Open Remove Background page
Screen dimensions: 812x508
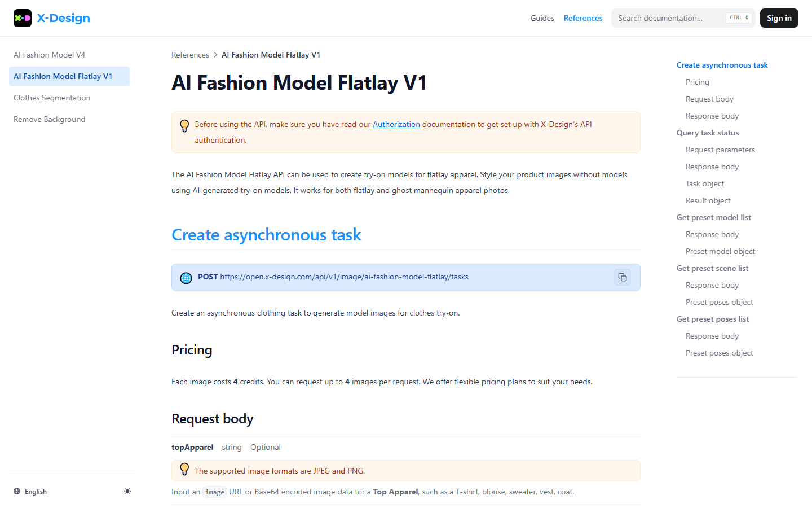tap(69, 119)
